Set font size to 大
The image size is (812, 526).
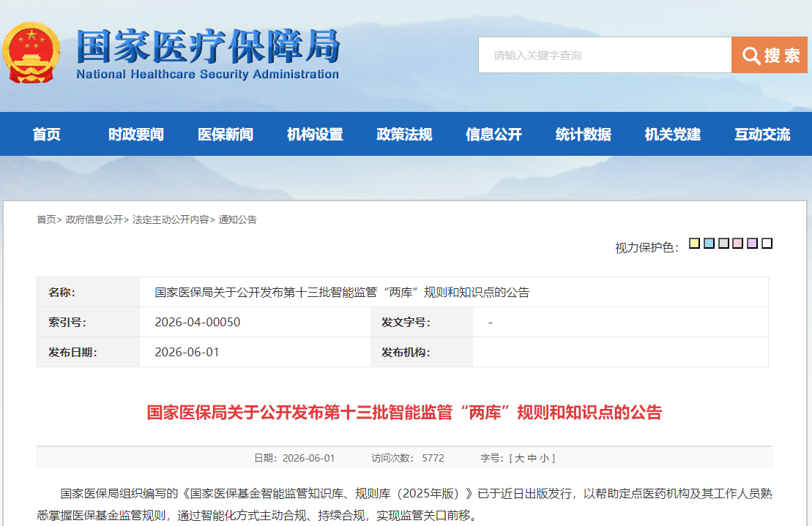tap(519, 458)
